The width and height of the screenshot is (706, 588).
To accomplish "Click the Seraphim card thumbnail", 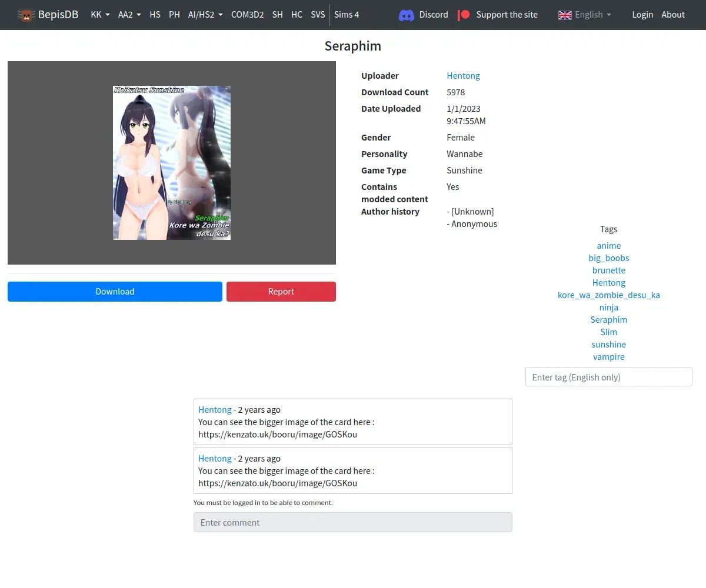I will pyautogui.click(x=172, y=163).
